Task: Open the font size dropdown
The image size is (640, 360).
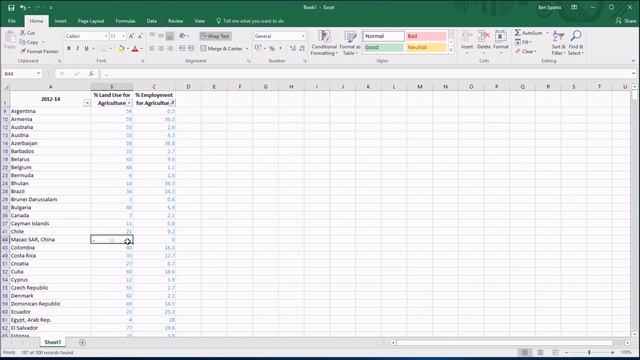Action: click(124, 36)
